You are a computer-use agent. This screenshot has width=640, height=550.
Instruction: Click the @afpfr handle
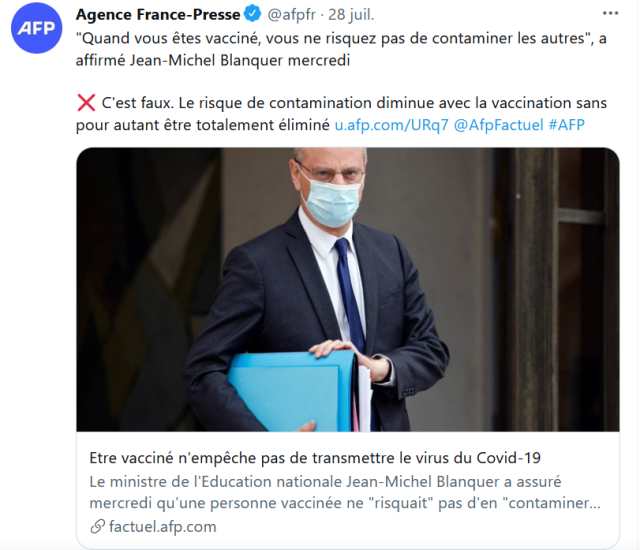coord(291,14)
